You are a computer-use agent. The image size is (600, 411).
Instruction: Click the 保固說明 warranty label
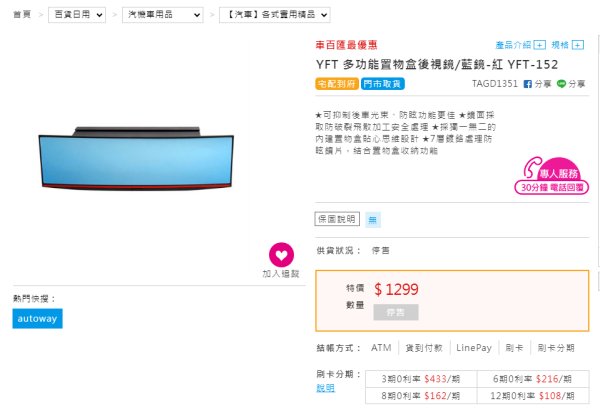pyautogui.click(x=336, y=219)
